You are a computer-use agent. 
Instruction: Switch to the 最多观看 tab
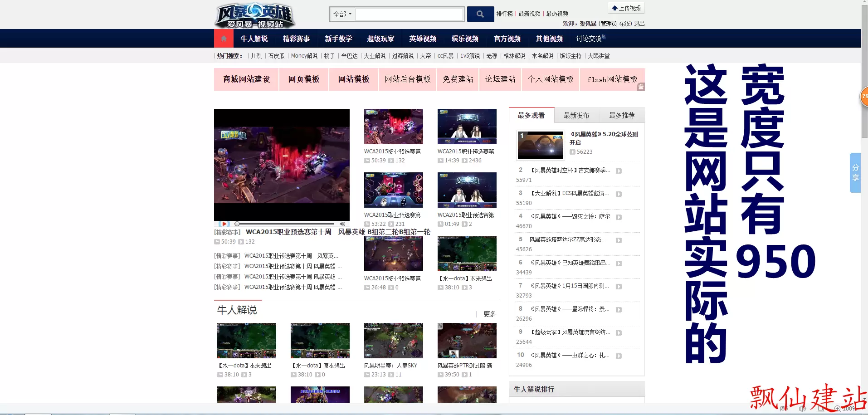[531, 115]
